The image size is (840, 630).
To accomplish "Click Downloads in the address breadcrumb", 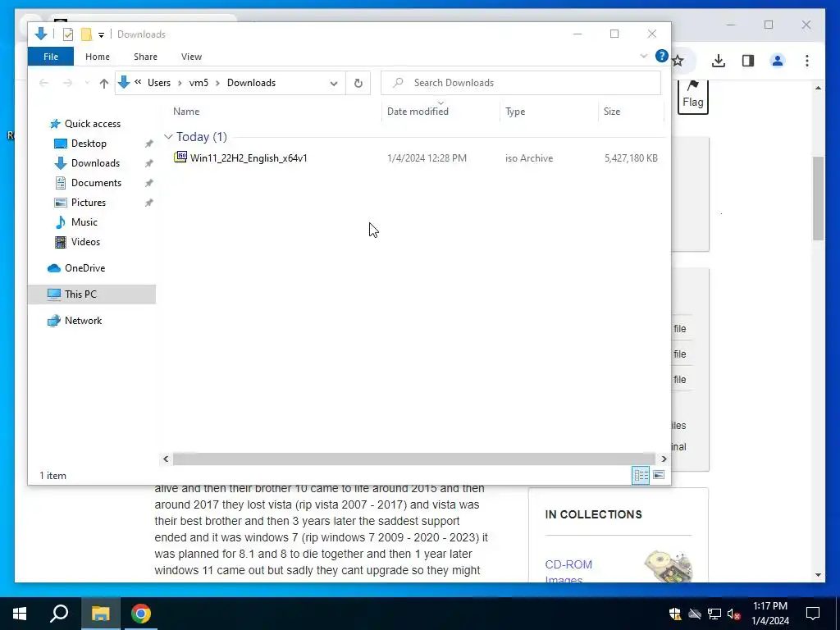I will tap(251, 83).
